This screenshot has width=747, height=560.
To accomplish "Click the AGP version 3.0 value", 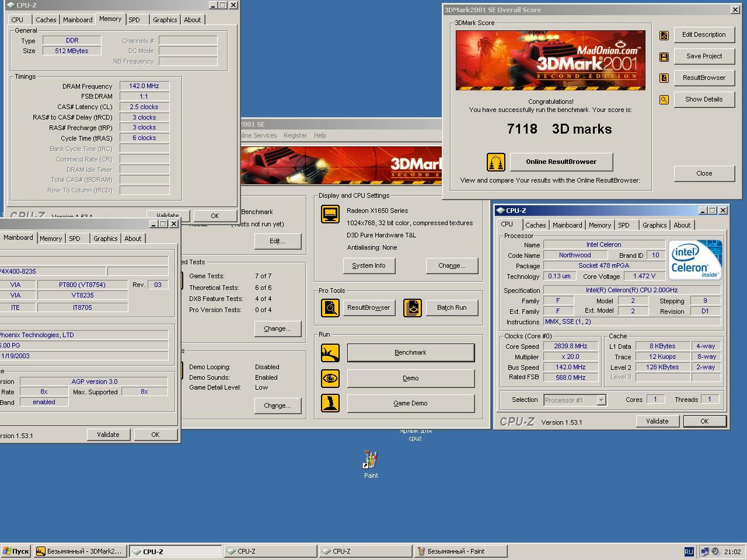I will (x=94, y=381).
